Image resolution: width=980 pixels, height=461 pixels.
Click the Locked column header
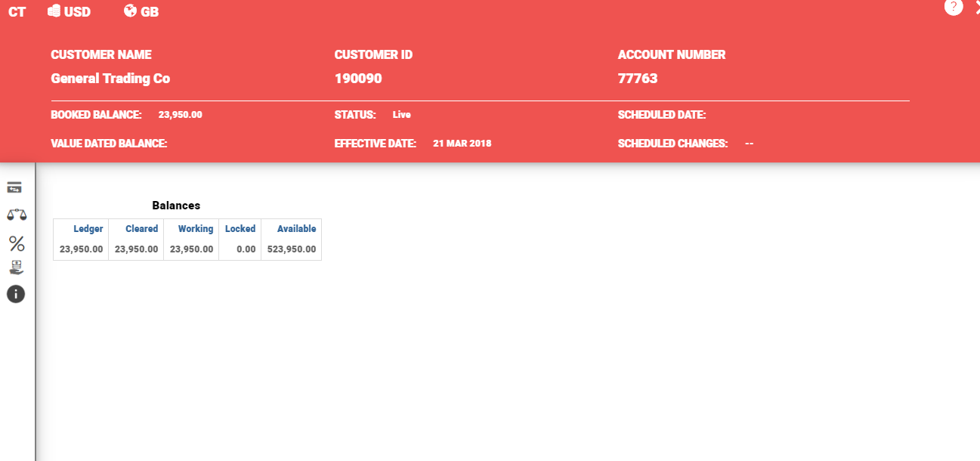[240, 229]
